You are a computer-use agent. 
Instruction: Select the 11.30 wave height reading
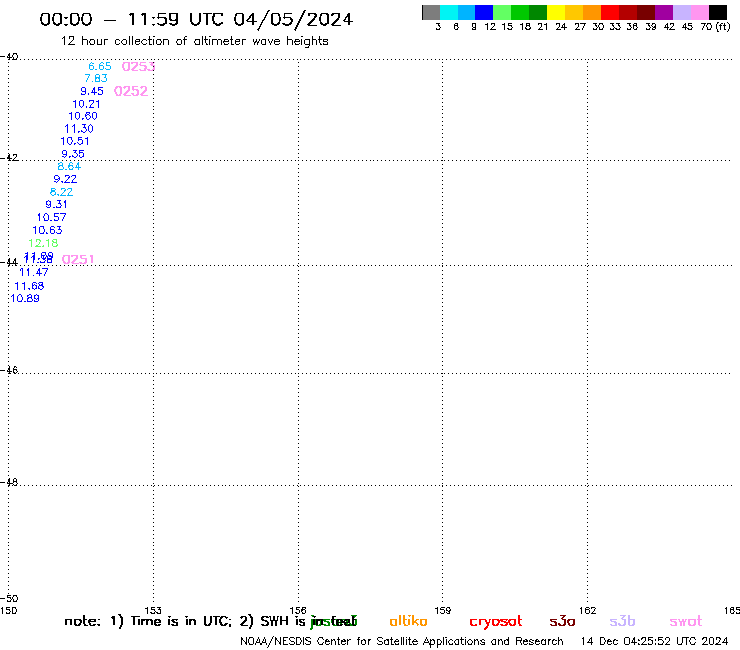79,128
